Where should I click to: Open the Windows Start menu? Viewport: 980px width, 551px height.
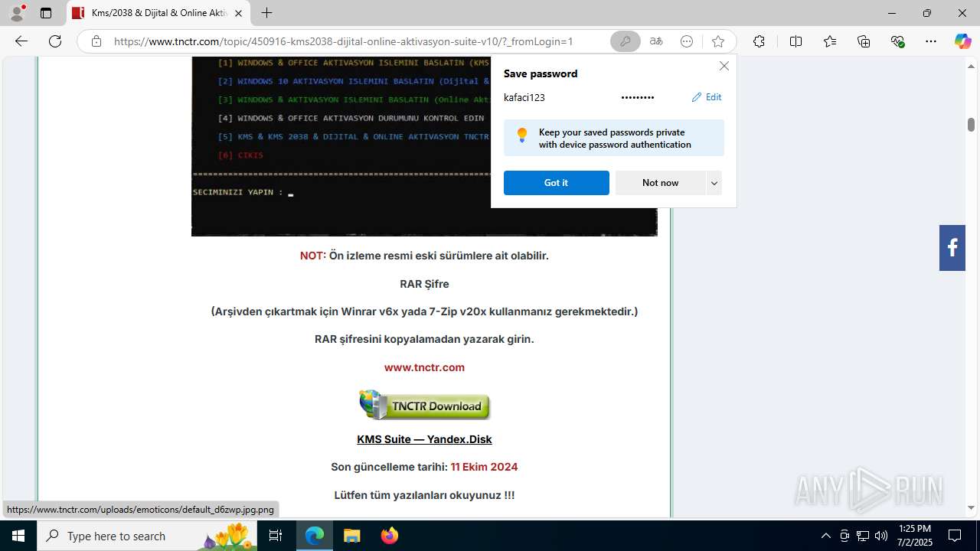click(18, 536)
